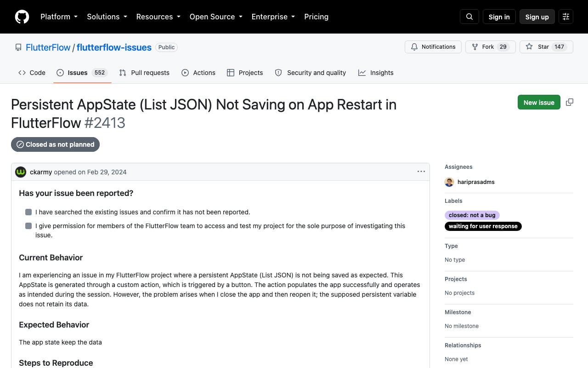
Task: Click the Sign in button
Action: point(499,17)
